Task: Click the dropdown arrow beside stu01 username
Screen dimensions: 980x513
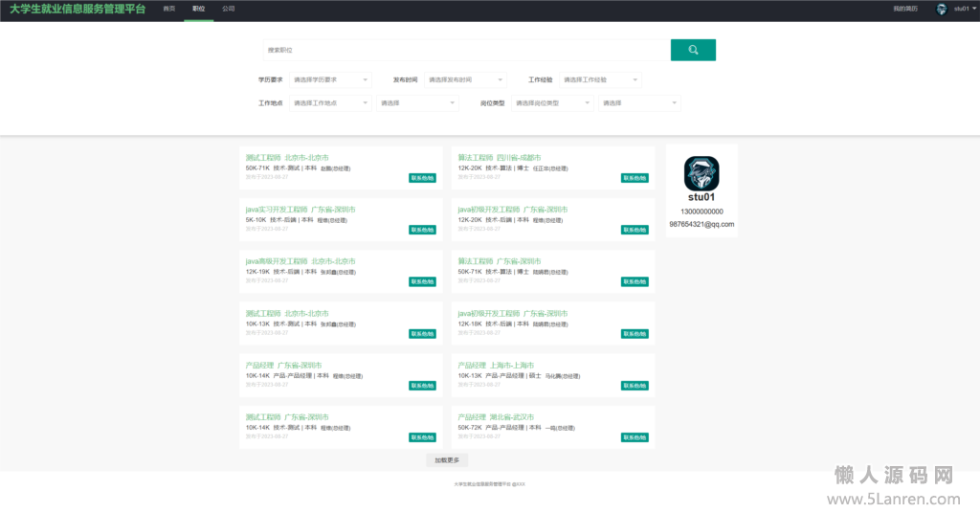Action: [974, 9]
